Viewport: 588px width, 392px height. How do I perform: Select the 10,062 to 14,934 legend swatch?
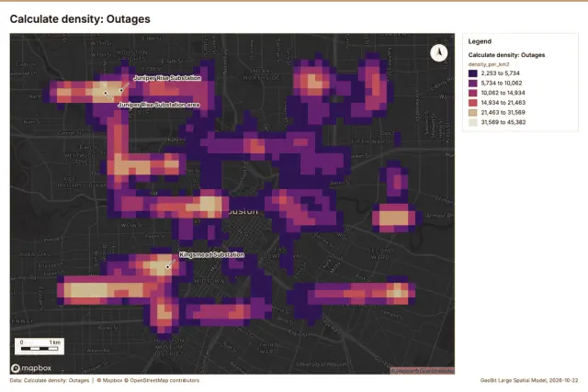pos(473,93)
